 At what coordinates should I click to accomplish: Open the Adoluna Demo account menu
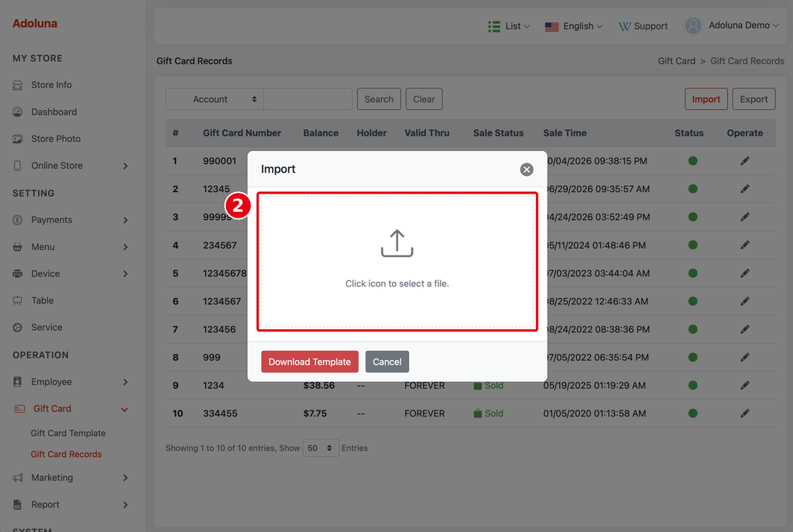point(743,26)
